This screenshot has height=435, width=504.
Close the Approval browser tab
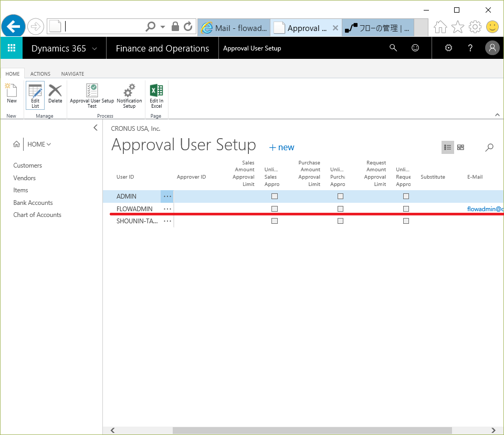[x=335, y=28]
